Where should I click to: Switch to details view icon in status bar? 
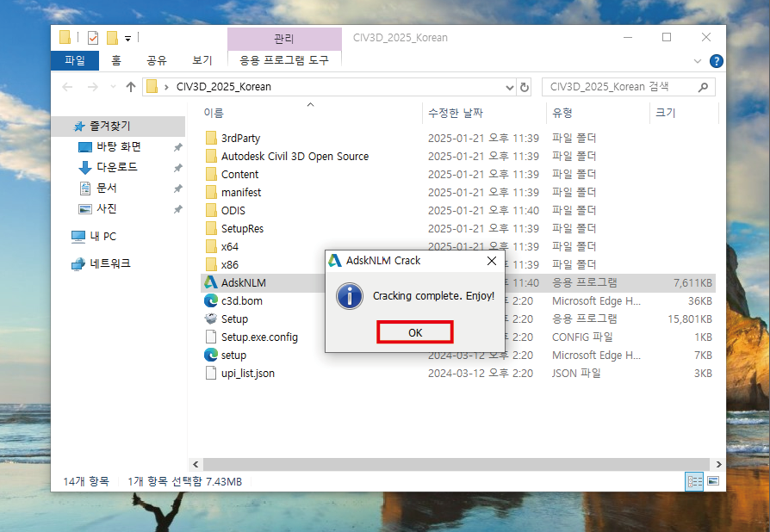click(694, 481)
